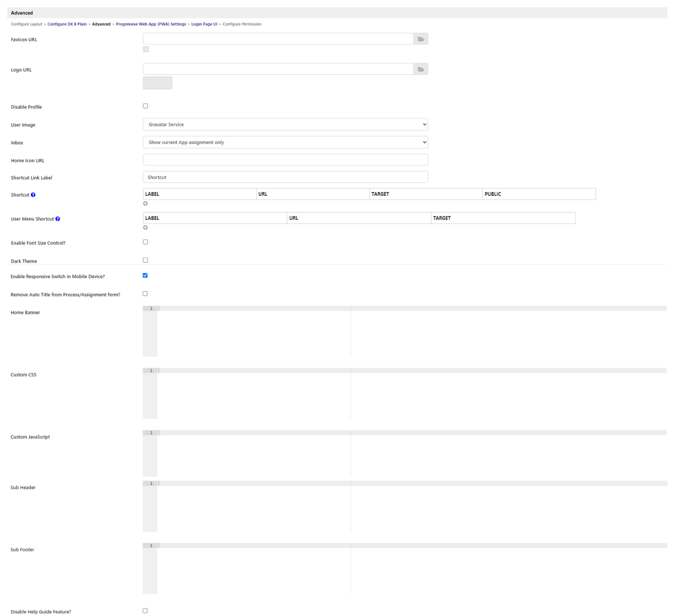Viewport: 674px width, 616px height.
Task: Click the Shortcut help question icon
Action: click(33, 195)
